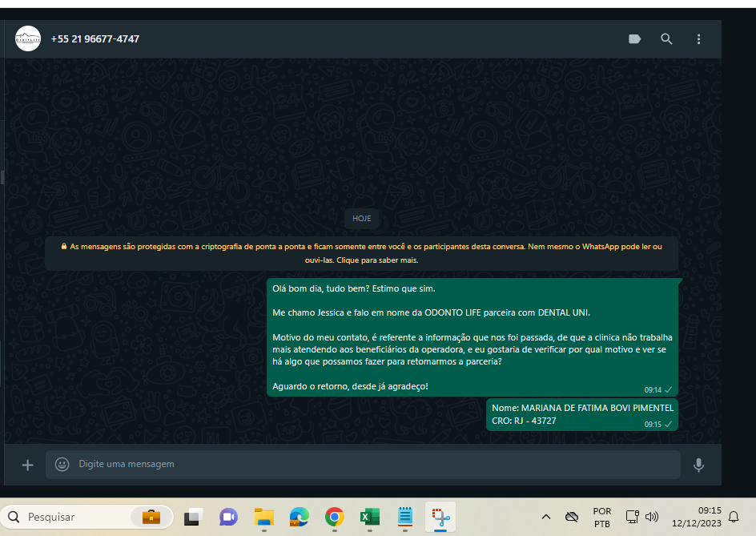
Task: Click the lock icon in encryption notice
Action: tap(63, 246)
